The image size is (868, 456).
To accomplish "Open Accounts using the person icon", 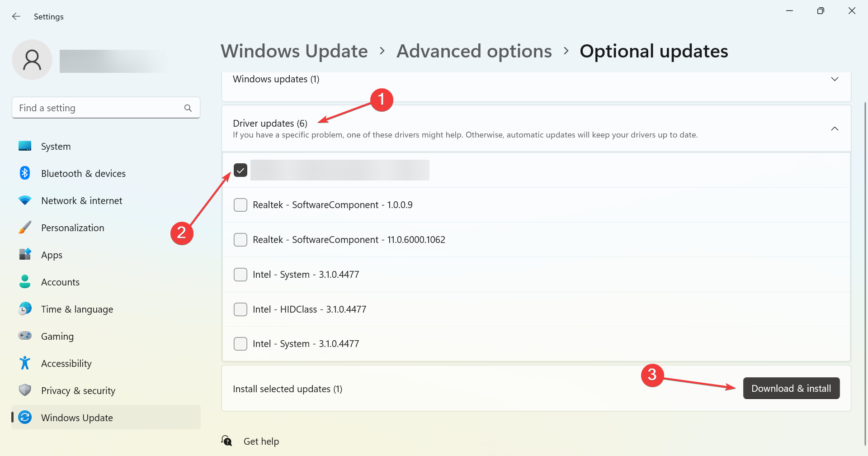I will point(24,281).
